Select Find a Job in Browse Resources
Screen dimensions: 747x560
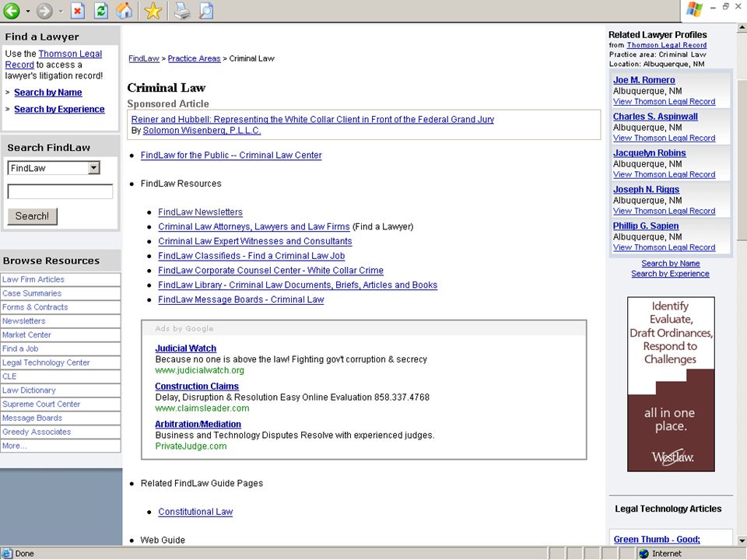pyautogui.click(x=60, y=348)
